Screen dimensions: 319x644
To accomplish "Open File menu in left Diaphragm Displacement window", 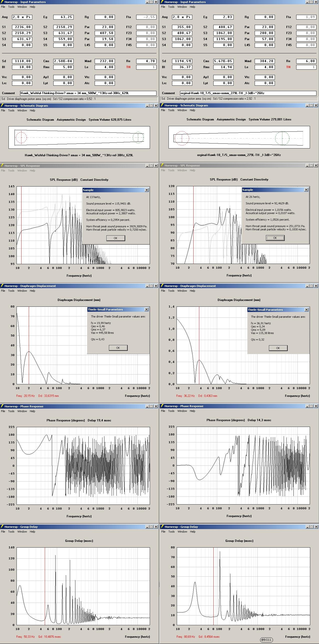I will coord(3,291).
